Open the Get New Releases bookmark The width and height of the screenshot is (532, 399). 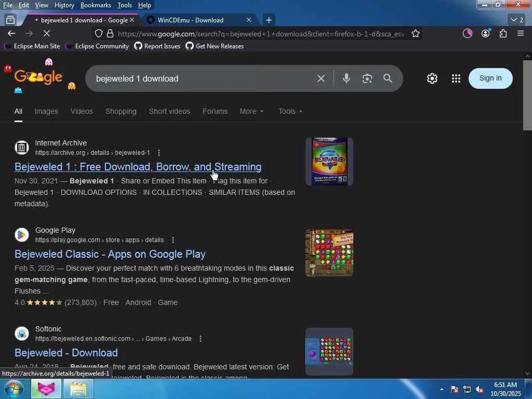click(215, 46)
